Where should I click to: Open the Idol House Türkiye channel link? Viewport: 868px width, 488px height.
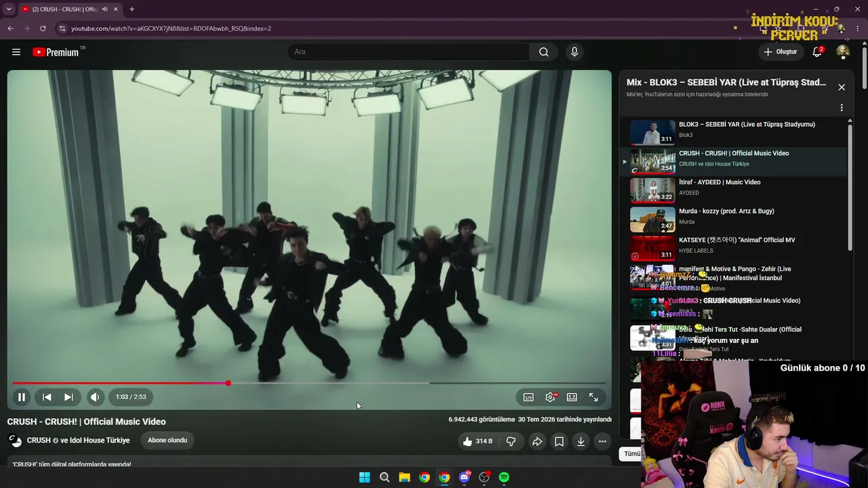(x=99, y=441)
